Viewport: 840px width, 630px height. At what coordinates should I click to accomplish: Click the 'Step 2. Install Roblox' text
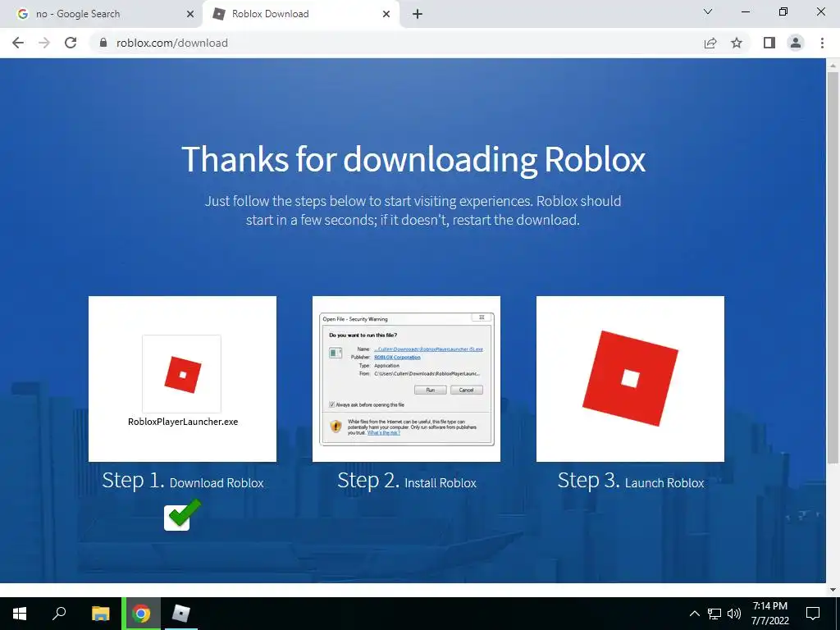(407, 481)
